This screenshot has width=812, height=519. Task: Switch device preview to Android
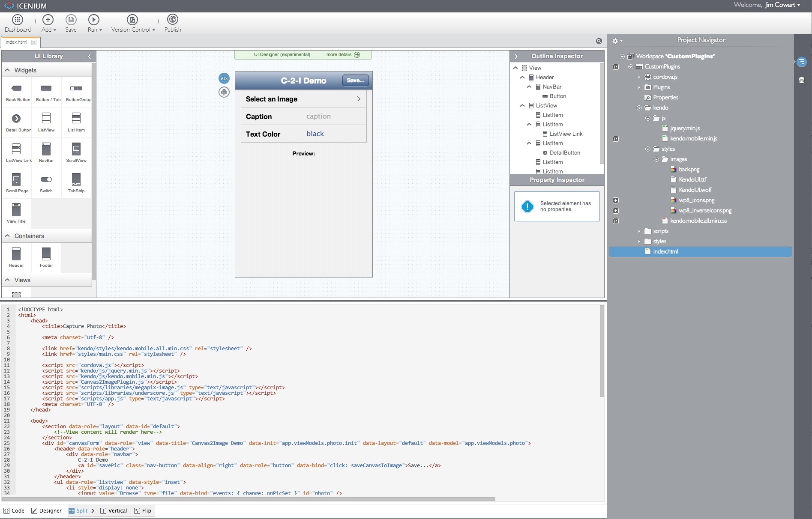click(224, 92)
